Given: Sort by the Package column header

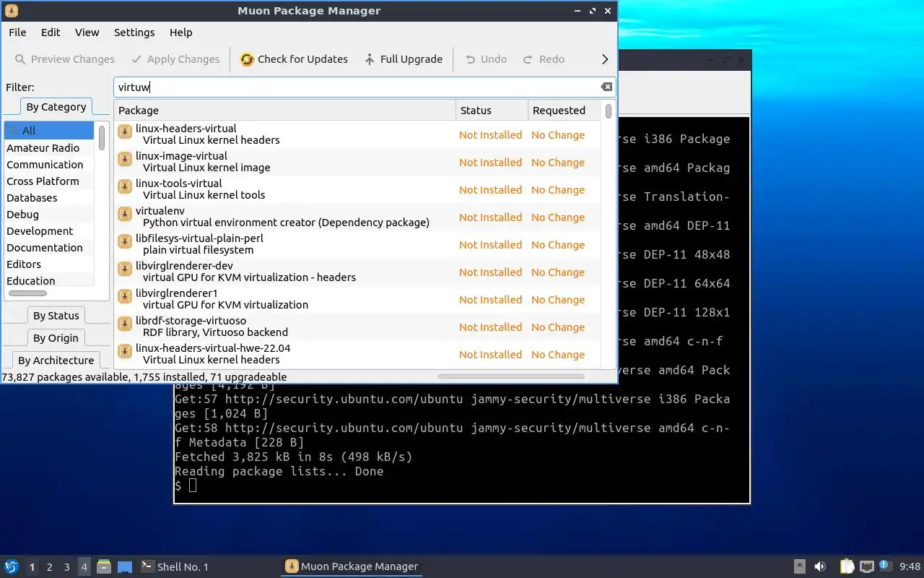Looking at the screenshot, I should coord(285,111).
